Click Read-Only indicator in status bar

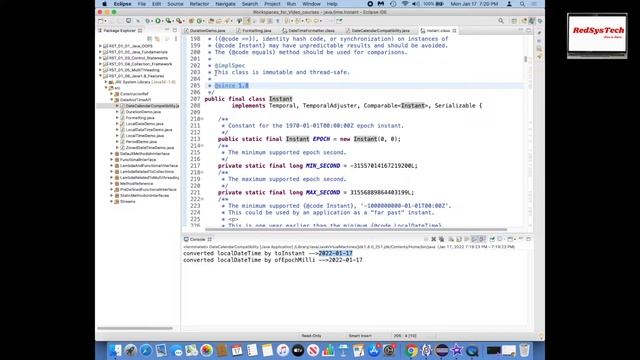[311, 336]
